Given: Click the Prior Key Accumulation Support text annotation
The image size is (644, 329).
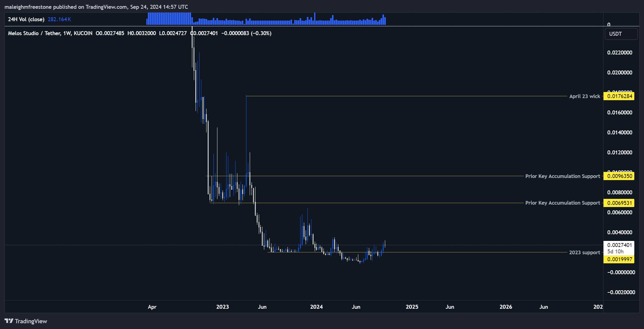Looking at the screenshot, I should [x=562, y=176].
